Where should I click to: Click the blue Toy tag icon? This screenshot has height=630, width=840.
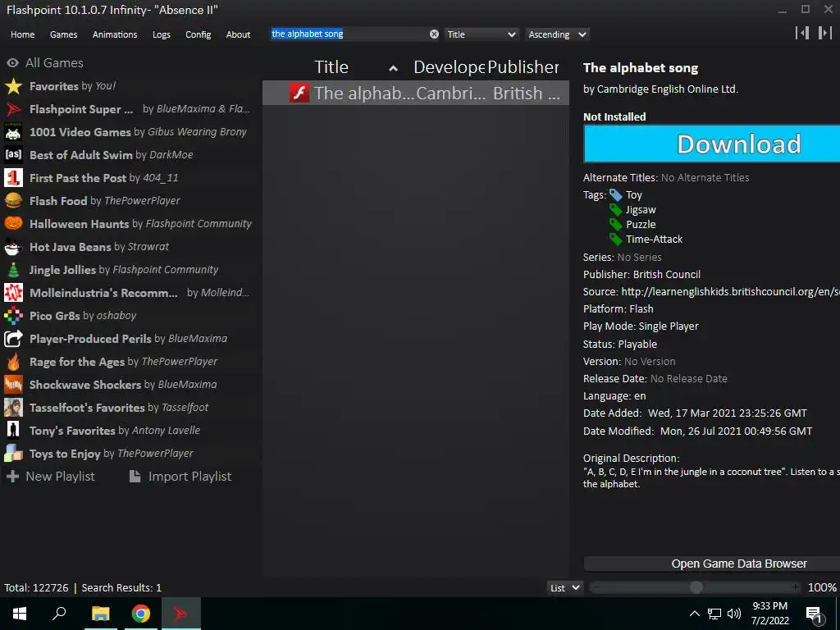click(x=616, y=195)
